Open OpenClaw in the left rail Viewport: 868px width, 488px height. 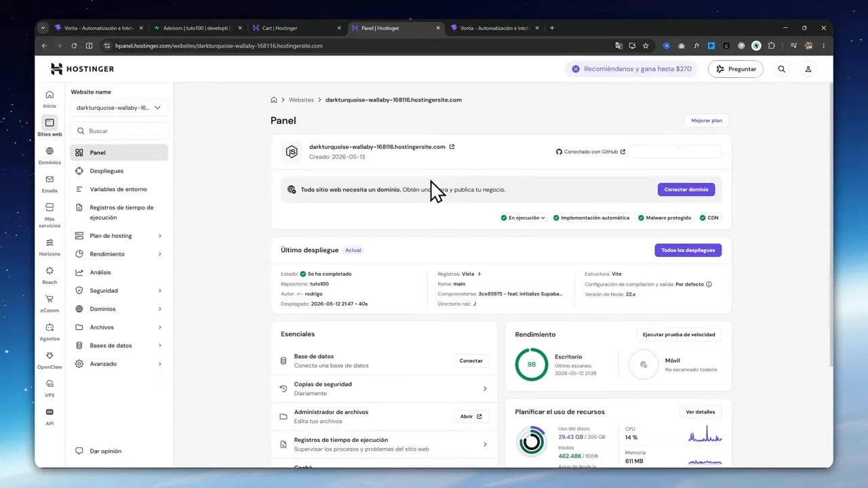(x=50, y=360)
